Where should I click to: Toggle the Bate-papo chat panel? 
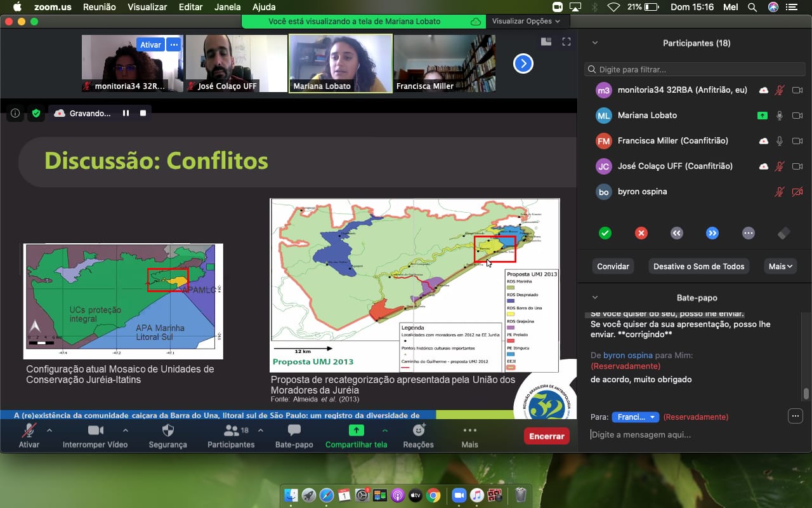(294, 435)
